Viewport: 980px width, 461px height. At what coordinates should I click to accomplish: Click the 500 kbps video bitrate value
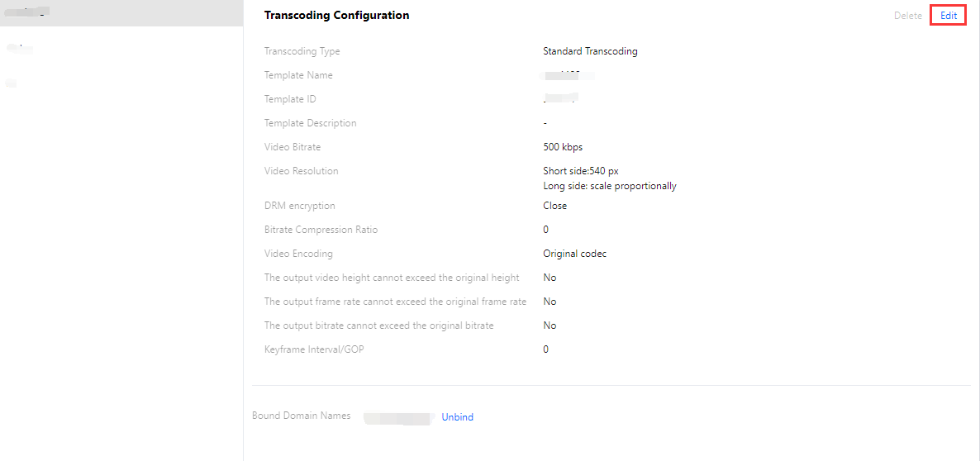[x=563, y=147]
